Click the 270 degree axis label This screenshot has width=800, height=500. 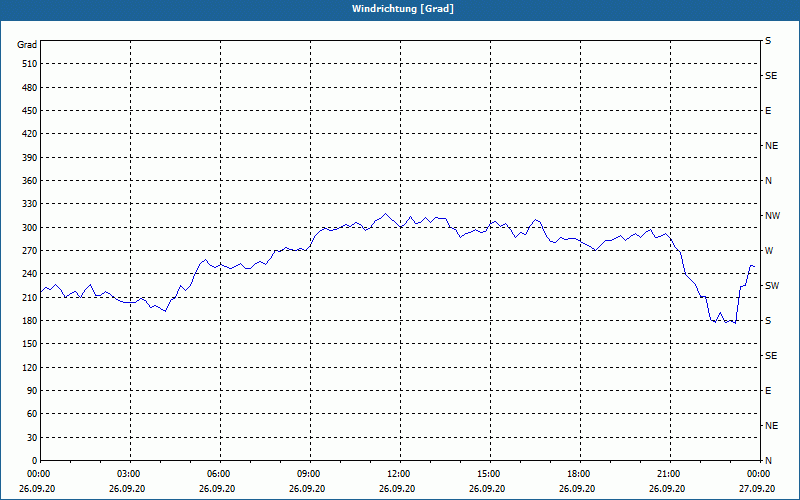pyautogui.click(x=30, y=251)
